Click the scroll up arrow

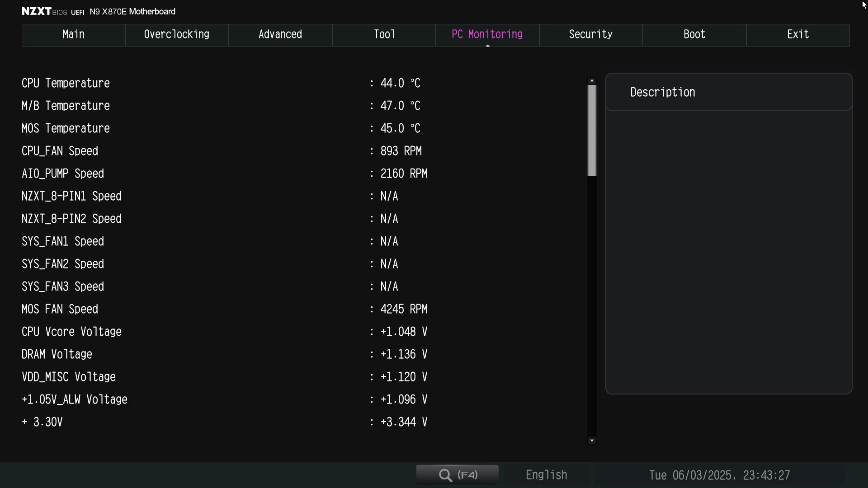592,81
